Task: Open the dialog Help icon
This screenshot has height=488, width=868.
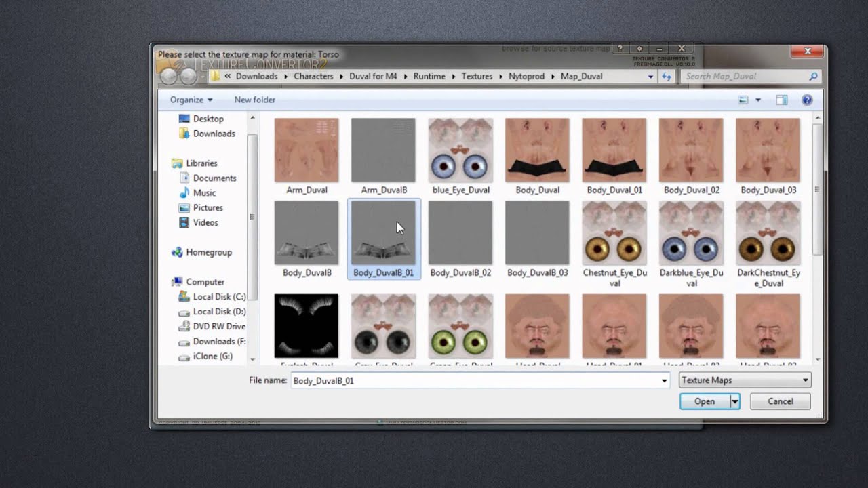Action: (807, 100)
